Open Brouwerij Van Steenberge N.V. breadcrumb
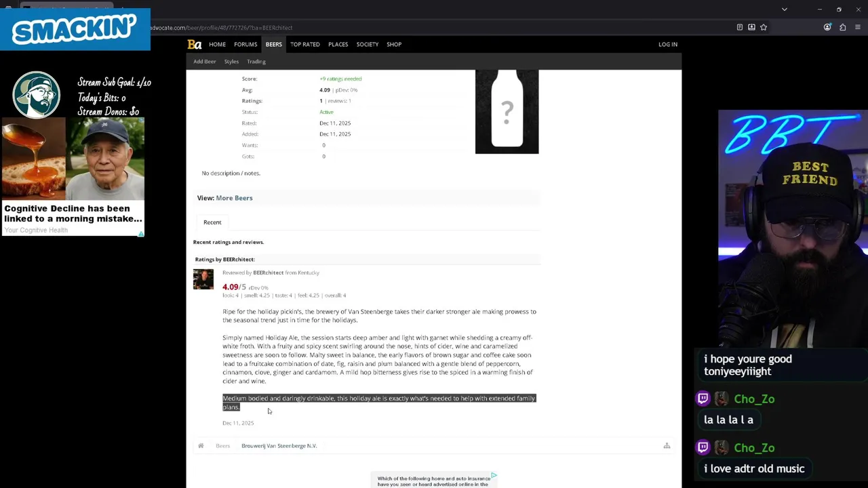This screenshot has width=868, height=488. pos(279,446)
